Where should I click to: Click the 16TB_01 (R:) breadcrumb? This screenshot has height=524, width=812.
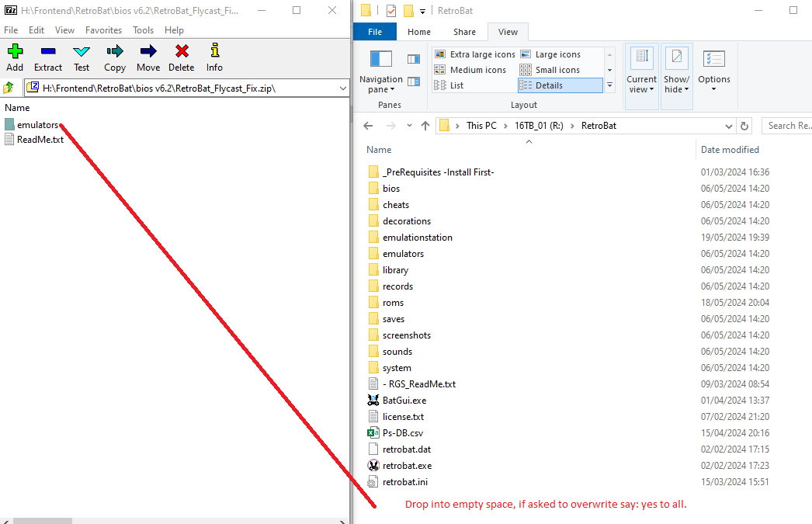pyautogui.click(x=539, y=126)
